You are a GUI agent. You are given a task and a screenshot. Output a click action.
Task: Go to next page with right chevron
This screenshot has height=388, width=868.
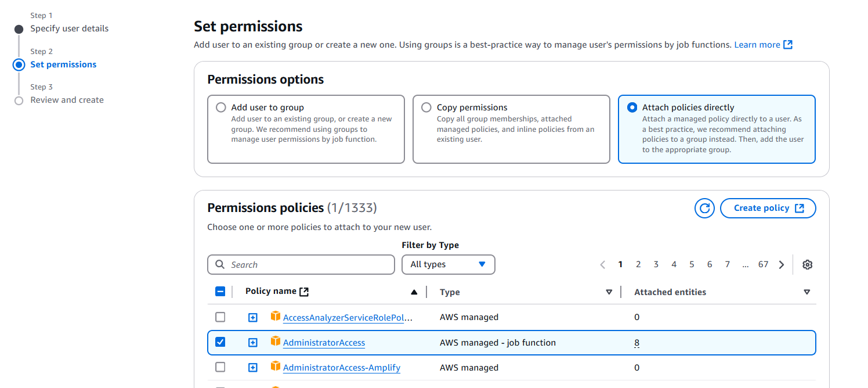(x=782, y=264)
